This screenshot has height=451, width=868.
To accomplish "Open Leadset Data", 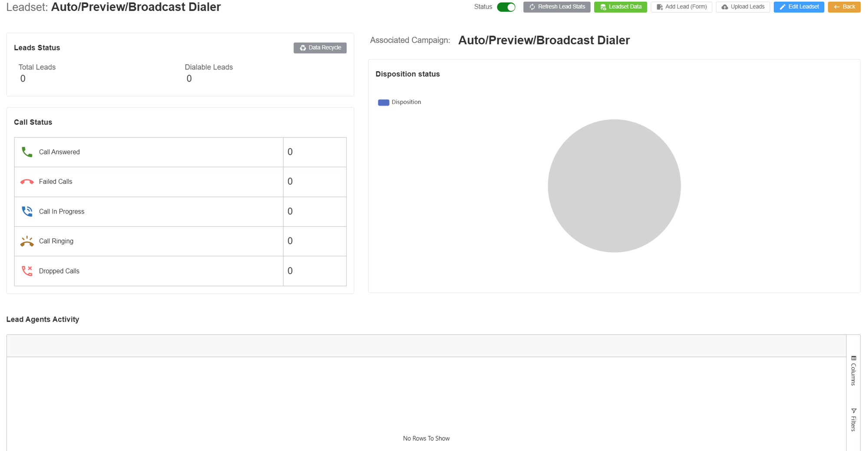I will point(620,7).
